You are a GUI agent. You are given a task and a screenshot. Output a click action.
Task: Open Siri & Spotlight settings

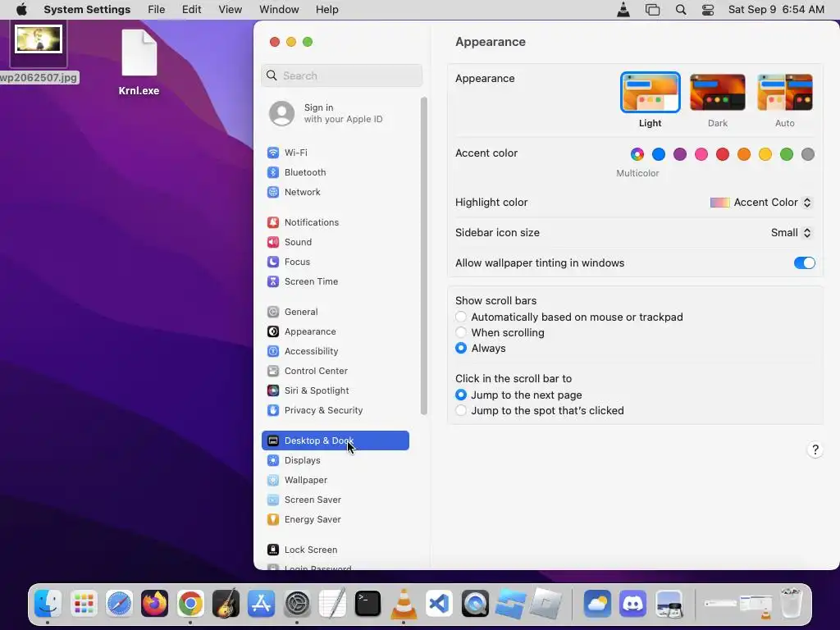336,391
